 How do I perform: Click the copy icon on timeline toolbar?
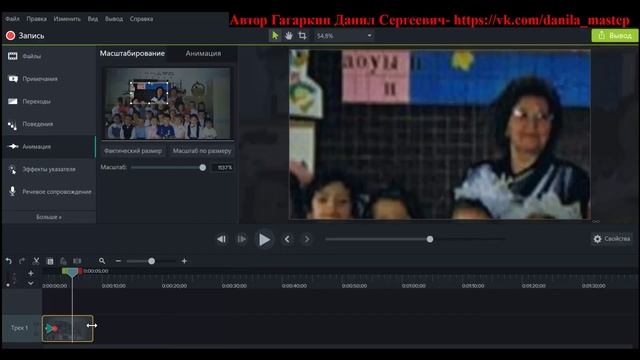tap(50, 261)
